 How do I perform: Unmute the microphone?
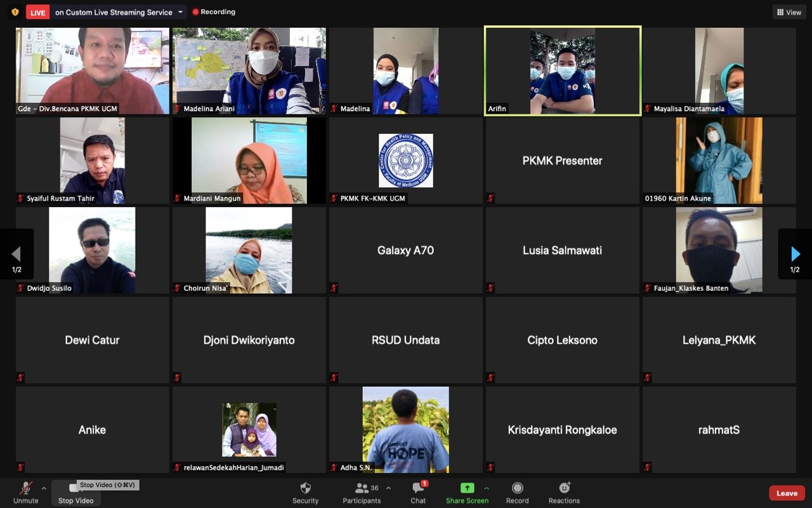26,488
